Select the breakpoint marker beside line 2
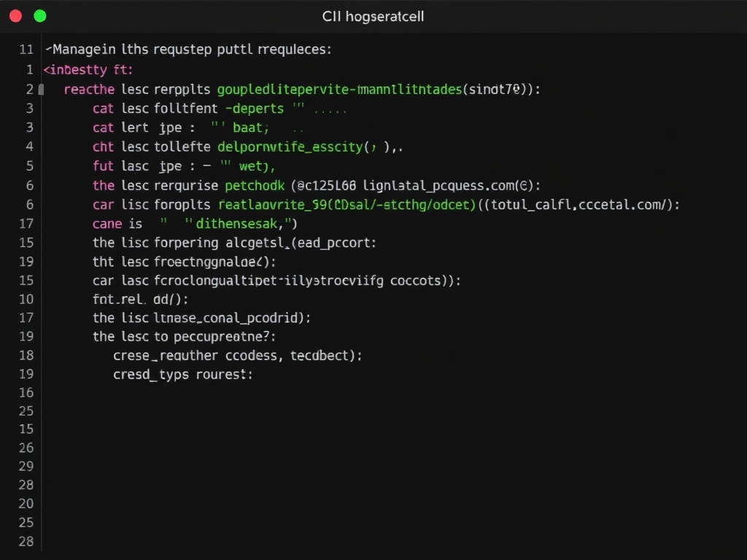Viewport: 747px width, 560px height. coord(42,89)
